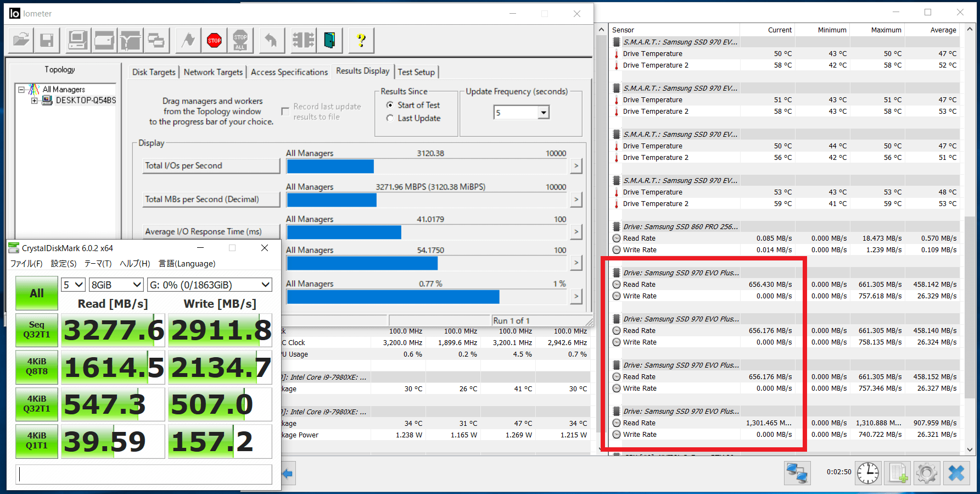Switch to Test Setup tab

point(416,72)
